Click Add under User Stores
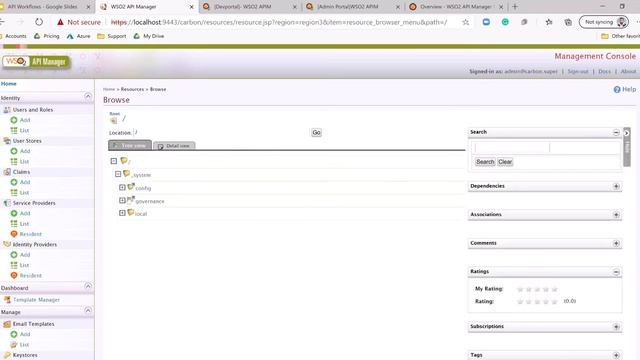The width and height of the screenshot is (640, 360). pyautogui.click(x=25, y=151)
